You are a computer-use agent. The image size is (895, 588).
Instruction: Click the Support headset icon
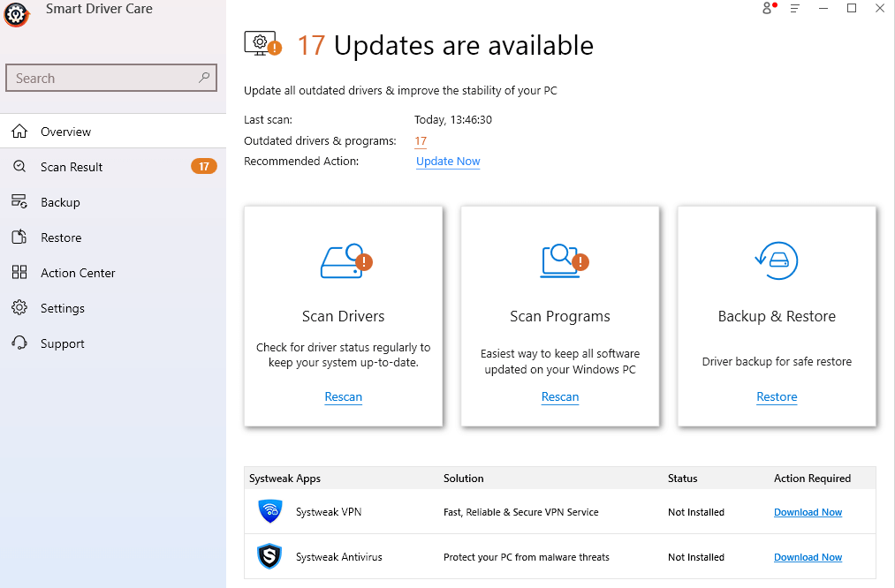click(19, 343)
